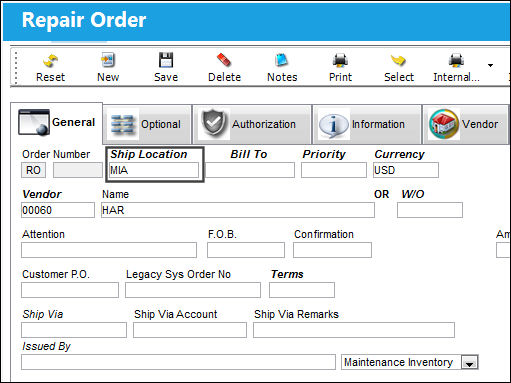Click the Delete eraser icon

[224, 60]
